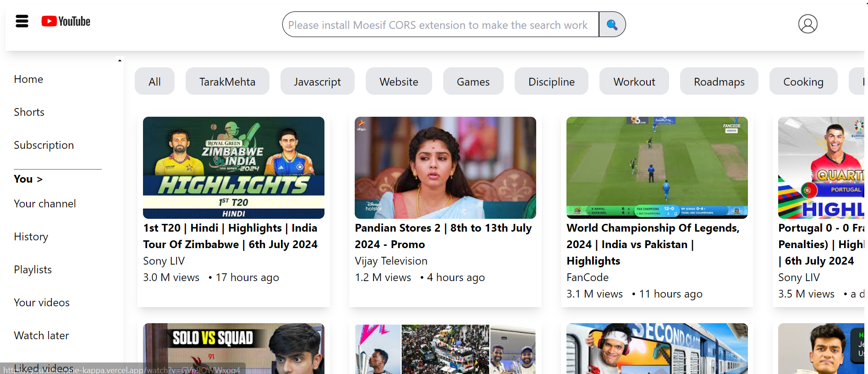Open Zimbabwe vs India Highlights thumbnail
Viewport: 868px width, 374px height.
point(234,168)
